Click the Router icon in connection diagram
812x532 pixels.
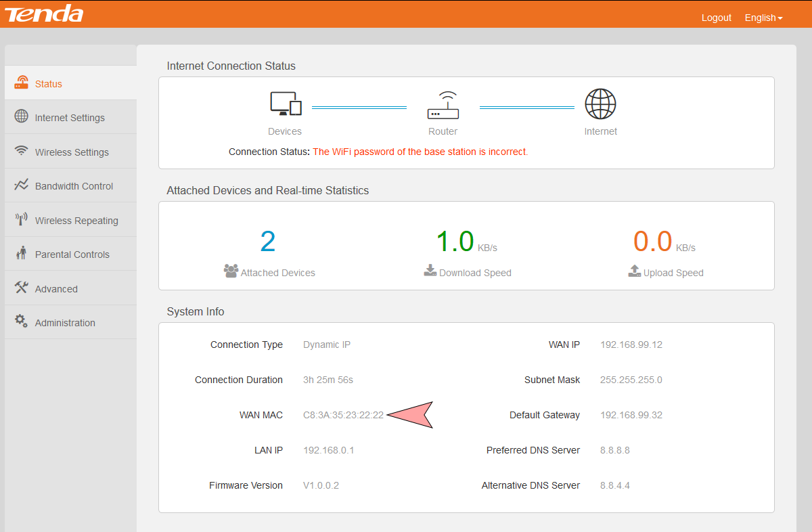coord(443,105)
